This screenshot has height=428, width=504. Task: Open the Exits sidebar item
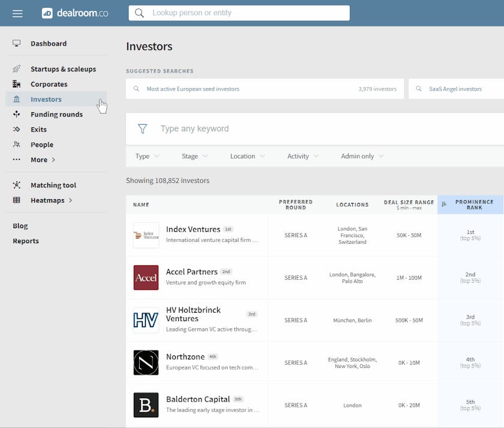tap(38, 129)
